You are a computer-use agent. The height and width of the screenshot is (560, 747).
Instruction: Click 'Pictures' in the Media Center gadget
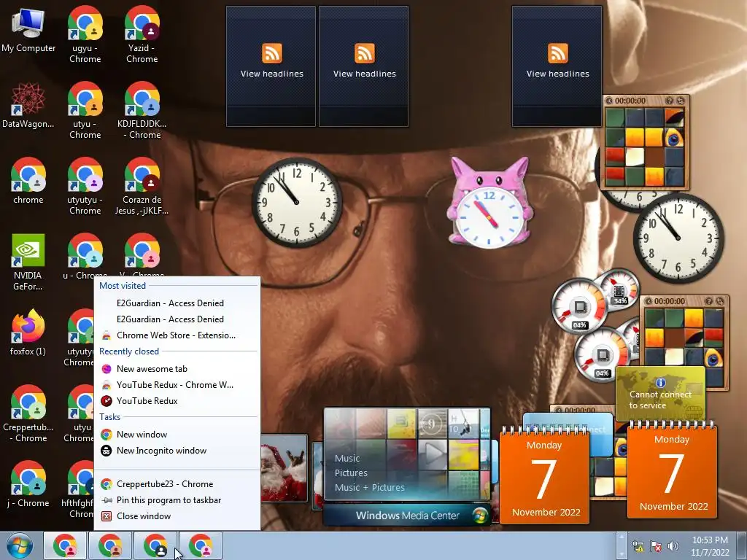coord(351,472)
